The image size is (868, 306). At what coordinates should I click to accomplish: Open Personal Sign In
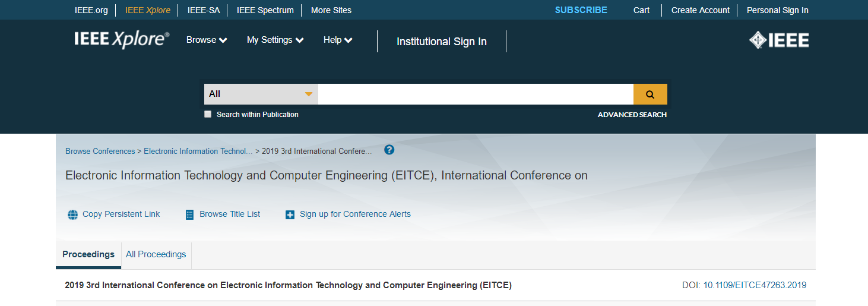[x=778, y=10]
